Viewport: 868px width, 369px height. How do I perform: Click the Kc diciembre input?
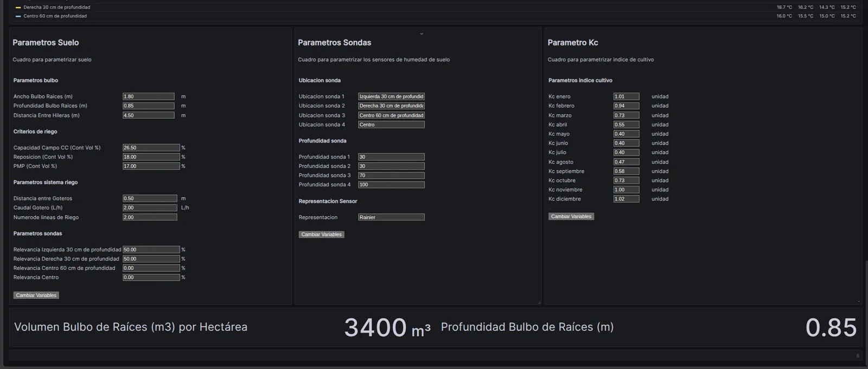click(x=627, y=199)
